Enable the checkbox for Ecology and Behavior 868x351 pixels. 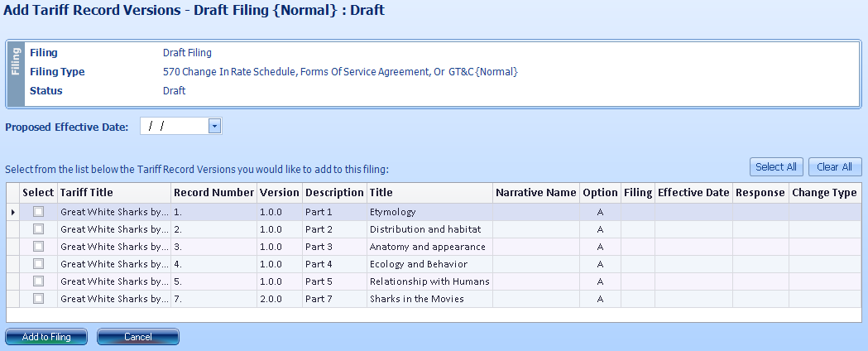pos(38,263)
